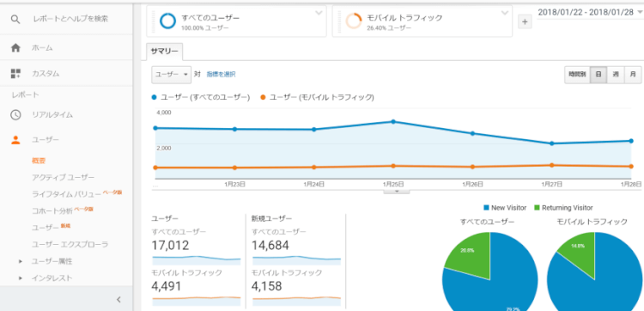644x311 pixels.
Task: Expand the インタレスト tree item
Action: click(x=21, y=278)
